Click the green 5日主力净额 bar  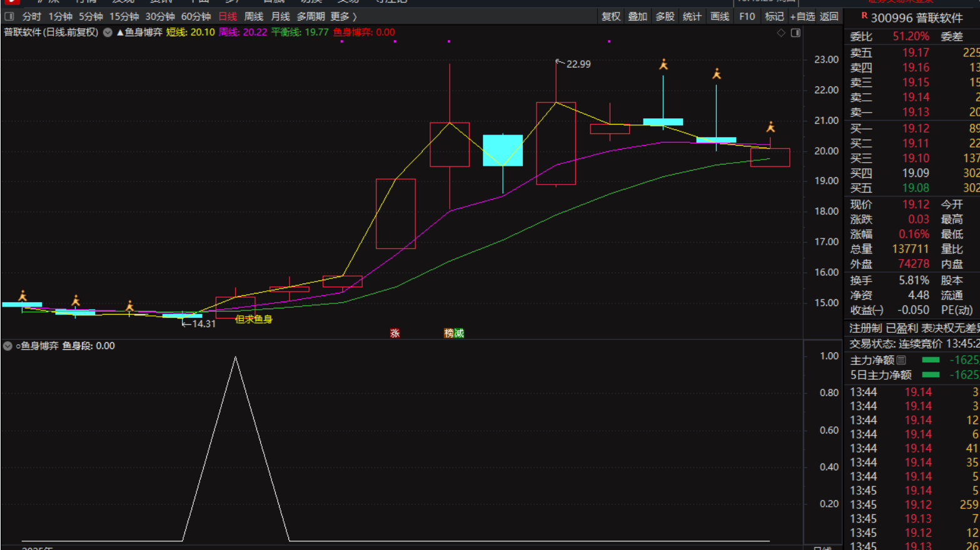click(931, 375)
